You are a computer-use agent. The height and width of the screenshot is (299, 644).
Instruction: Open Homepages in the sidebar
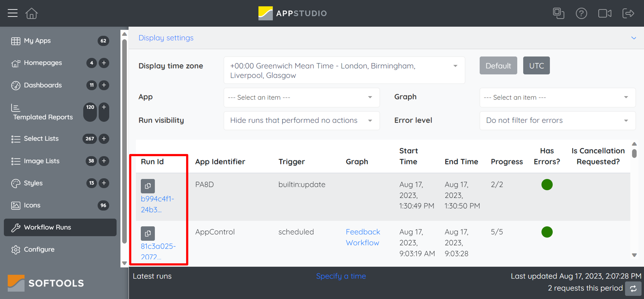pos(43,63)
